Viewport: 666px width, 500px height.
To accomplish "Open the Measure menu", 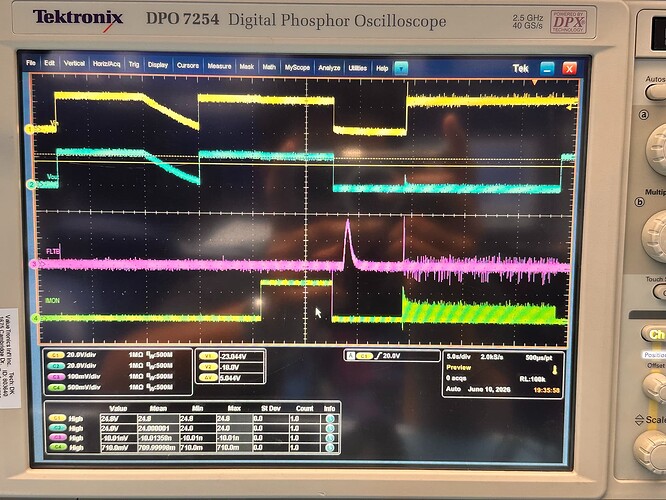I will coord(219,66).
